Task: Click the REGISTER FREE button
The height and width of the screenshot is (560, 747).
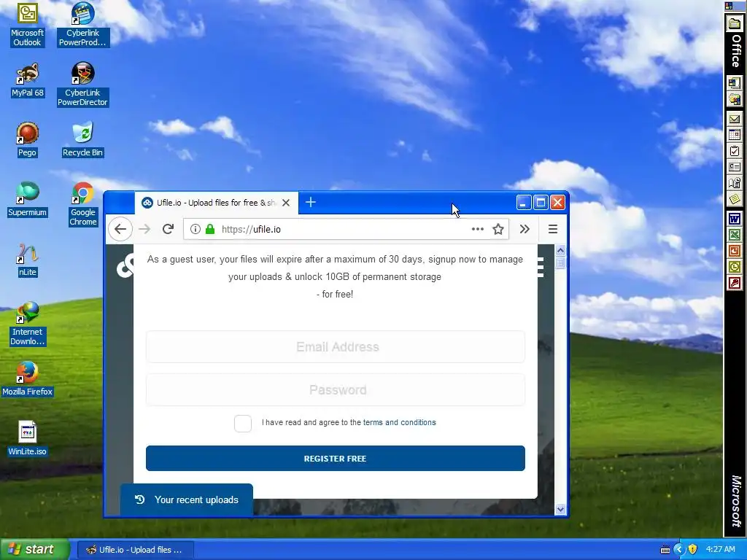Action: [x=336, y=459]
